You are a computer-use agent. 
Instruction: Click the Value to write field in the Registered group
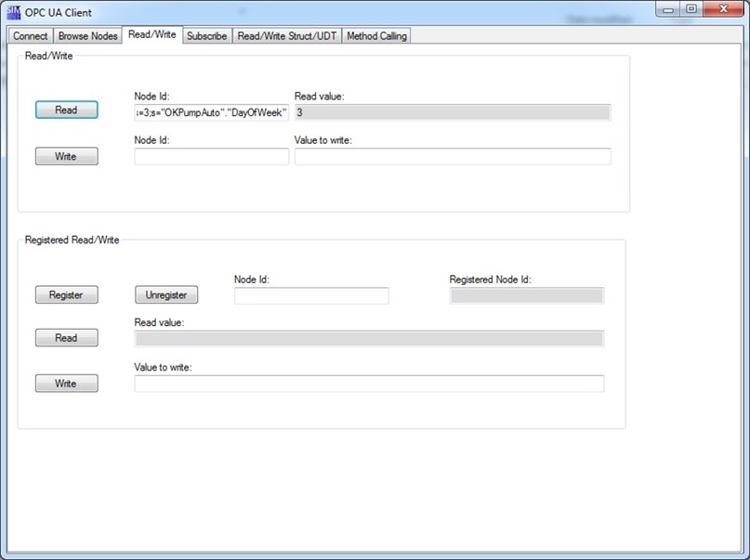pos(369,384)
